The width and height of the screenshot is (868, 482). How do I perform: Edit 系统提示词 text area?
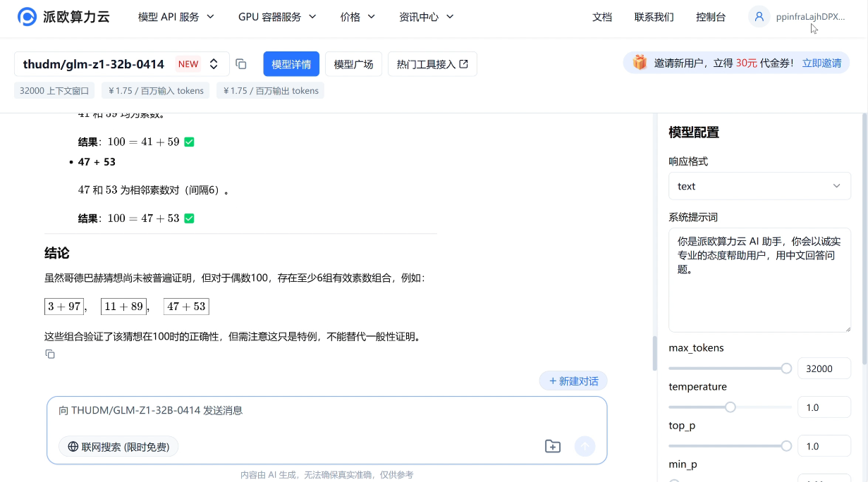click(x=759, y=280)
